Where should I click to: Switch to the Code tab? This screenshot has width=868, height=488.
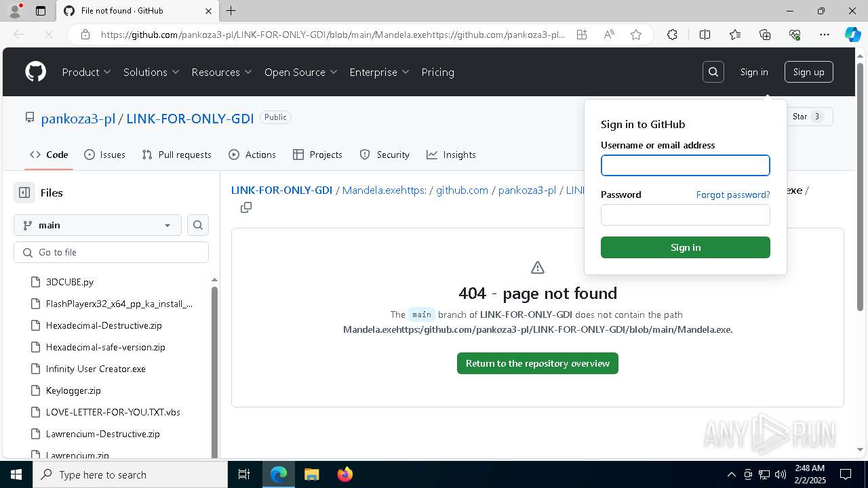click(x=49, y=155)
